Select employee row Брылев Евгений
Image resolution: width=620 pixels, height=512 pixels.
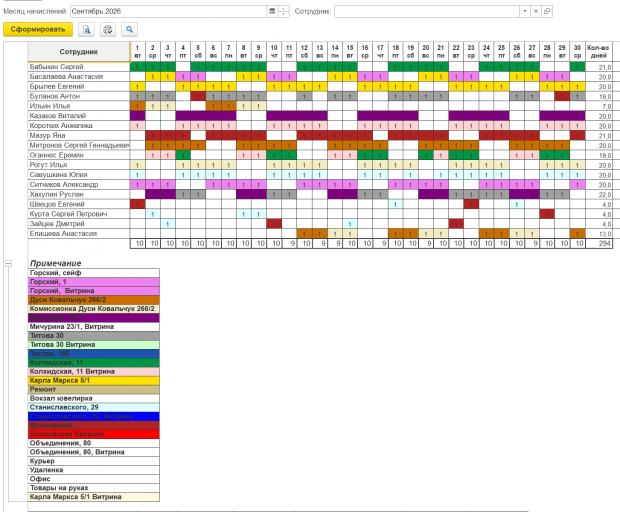79,87
